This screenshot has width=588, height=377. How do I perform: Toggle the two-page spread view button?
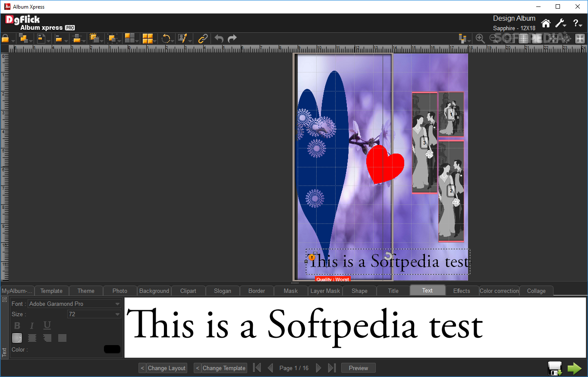(537, 39)
